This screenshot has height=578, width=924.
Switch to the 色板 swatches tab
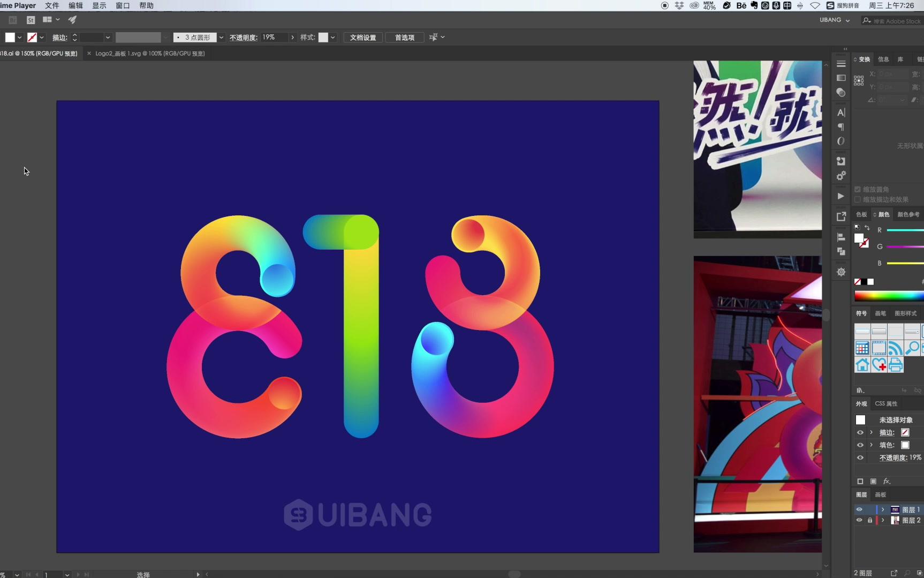point(861,214)
